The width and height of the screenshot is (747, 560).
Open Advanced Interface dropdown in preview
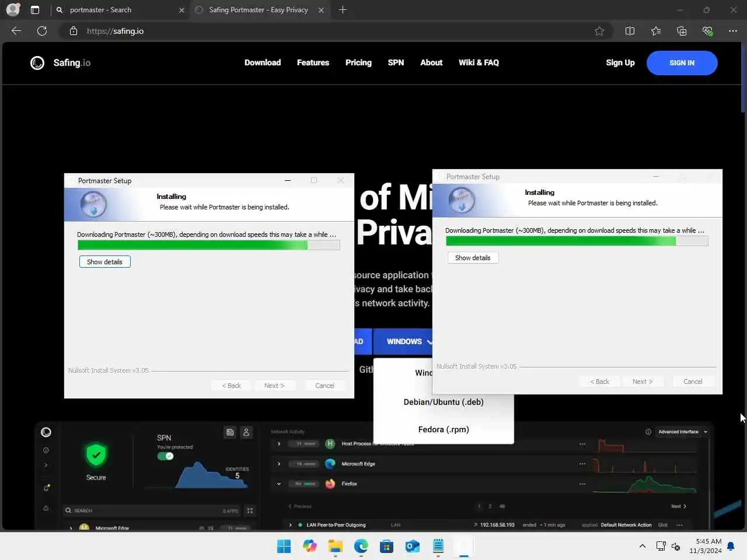(682, 432)
